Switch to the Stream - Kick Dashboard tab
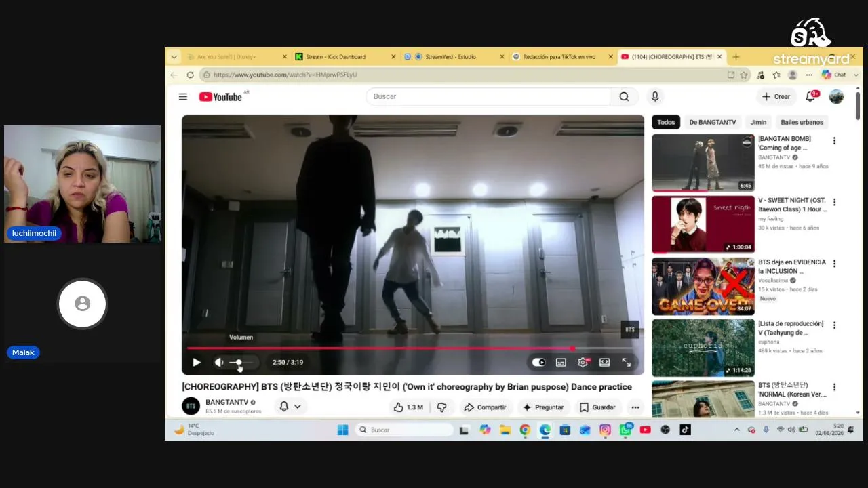Viewport: 868px width, 488px height. (345, 57)
